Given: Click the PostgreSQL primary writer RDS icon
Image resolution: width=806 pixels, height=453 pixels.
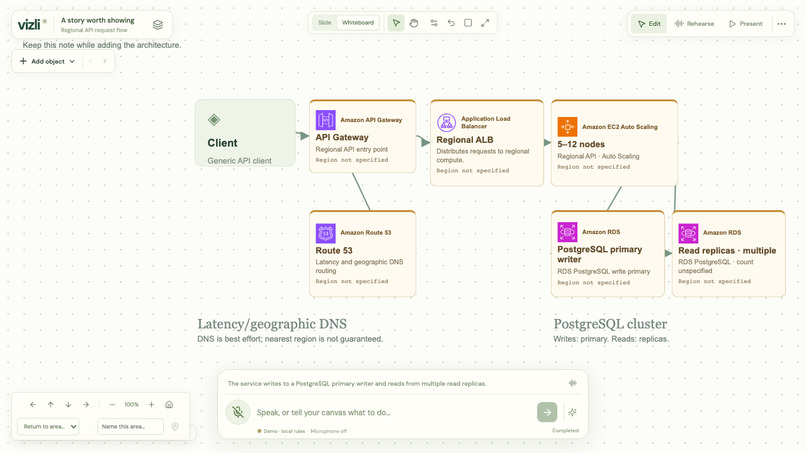Looking at the screenshot, I should tap(567, 232).
